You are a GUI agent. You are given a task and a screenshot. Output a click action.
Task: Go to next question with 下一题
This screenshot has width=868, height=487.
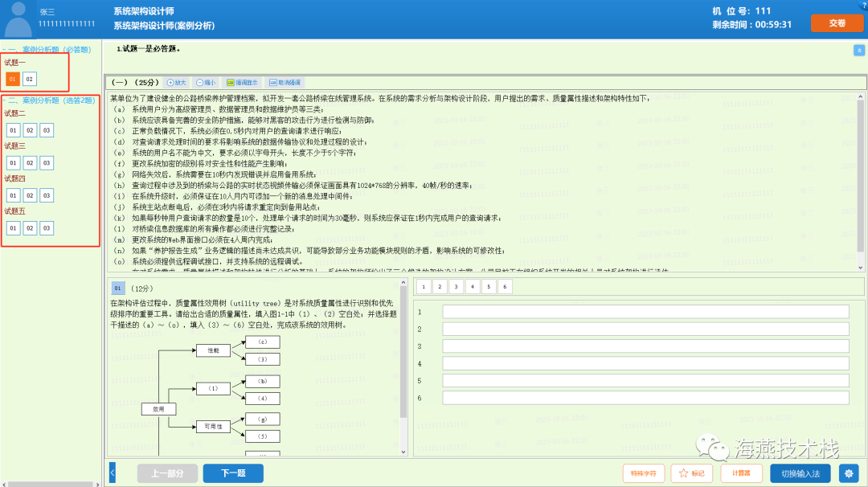(233, 473)
